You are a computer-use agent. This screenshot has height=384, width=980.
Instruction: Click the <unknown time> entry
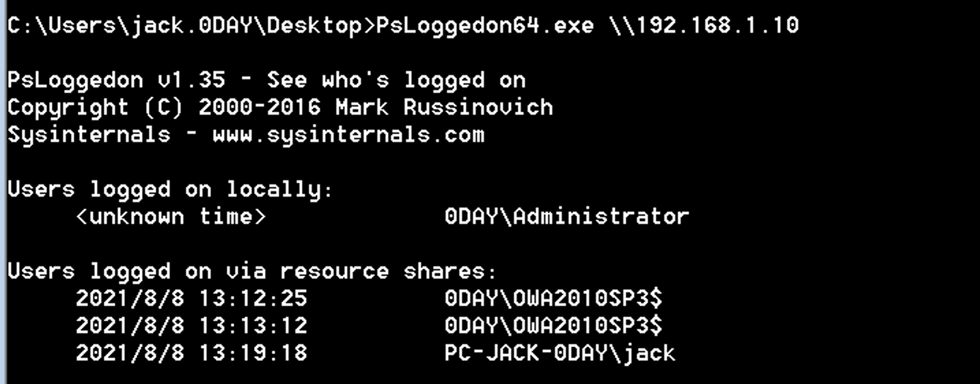[170, 217]
